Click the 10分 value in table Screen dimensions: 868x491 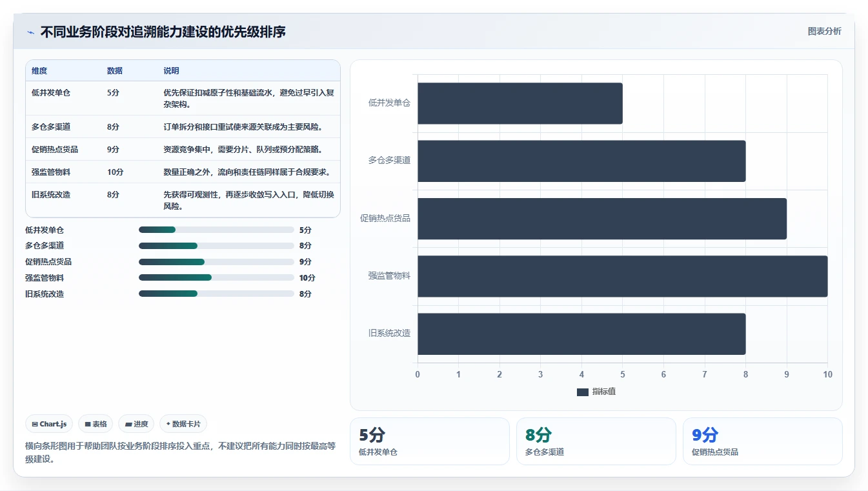coord(115,172)
